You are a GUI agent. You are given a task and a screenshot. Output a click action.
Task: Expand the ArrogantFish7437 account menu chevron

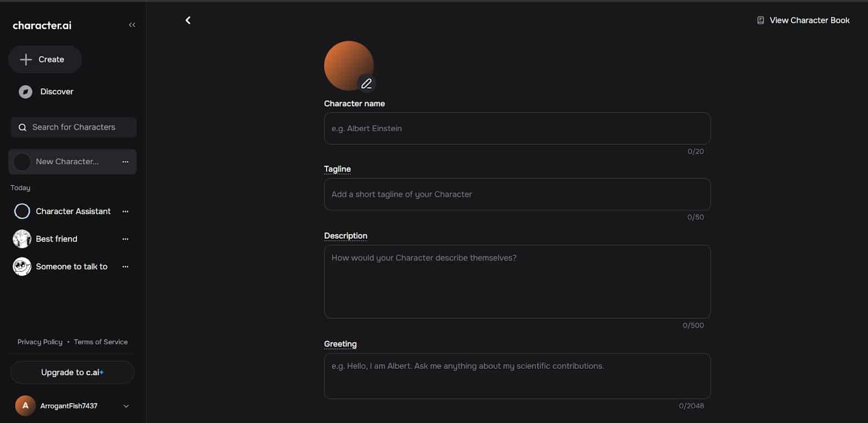(x=126, y=406)
